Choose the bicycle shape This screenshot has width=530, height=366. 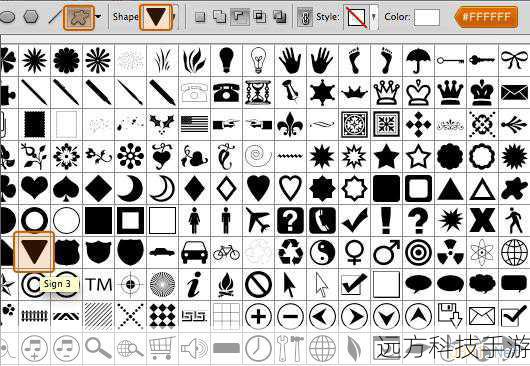[x=226, y=252]
